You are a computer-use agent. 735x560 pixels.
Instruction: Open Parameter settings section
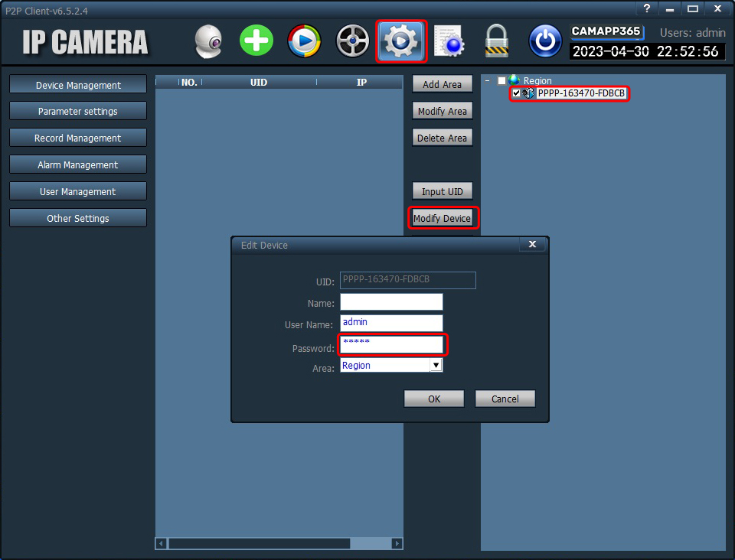click(x=78, y=112)
